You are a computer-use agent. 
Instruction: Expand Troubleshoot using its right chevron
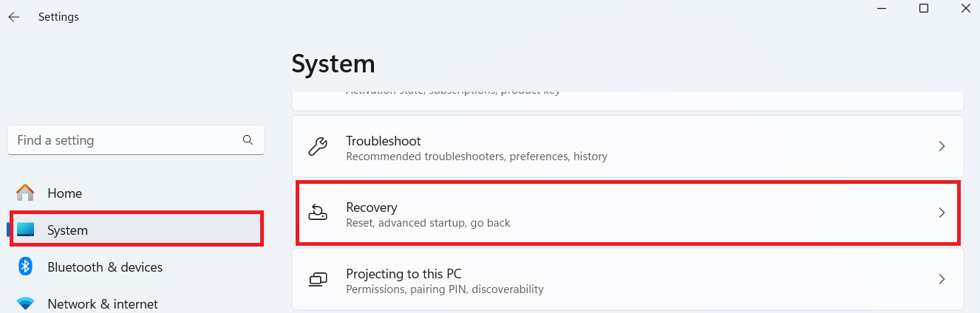(x=942, y=146)
